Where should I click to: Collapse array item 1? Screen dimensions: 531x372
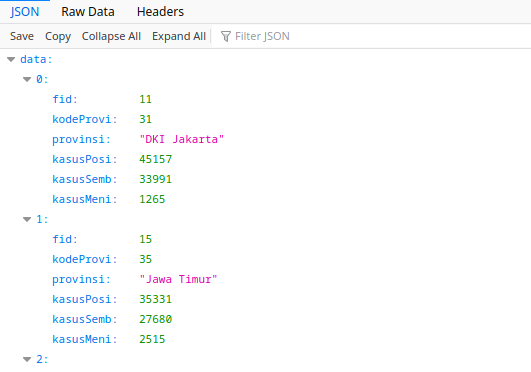[x=27, y=220]
